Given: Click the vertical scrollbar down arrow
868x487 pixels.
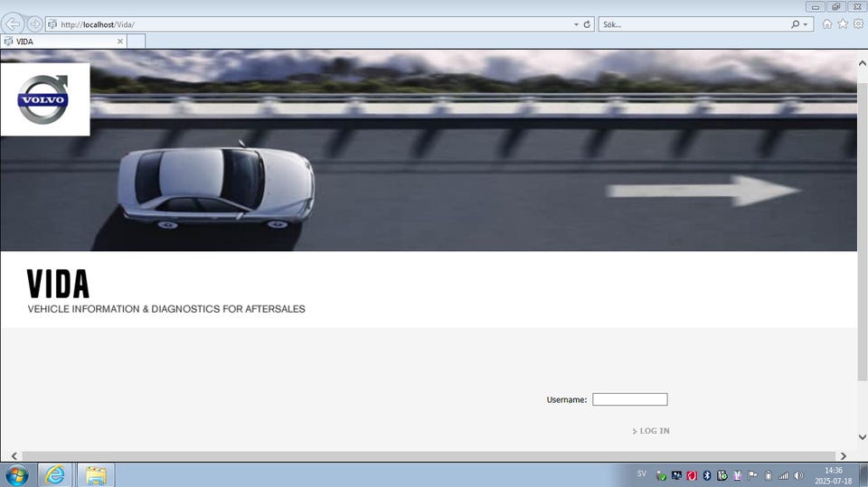Looking at the screenshot, I should pyautogui.click(x=863, y=437).
